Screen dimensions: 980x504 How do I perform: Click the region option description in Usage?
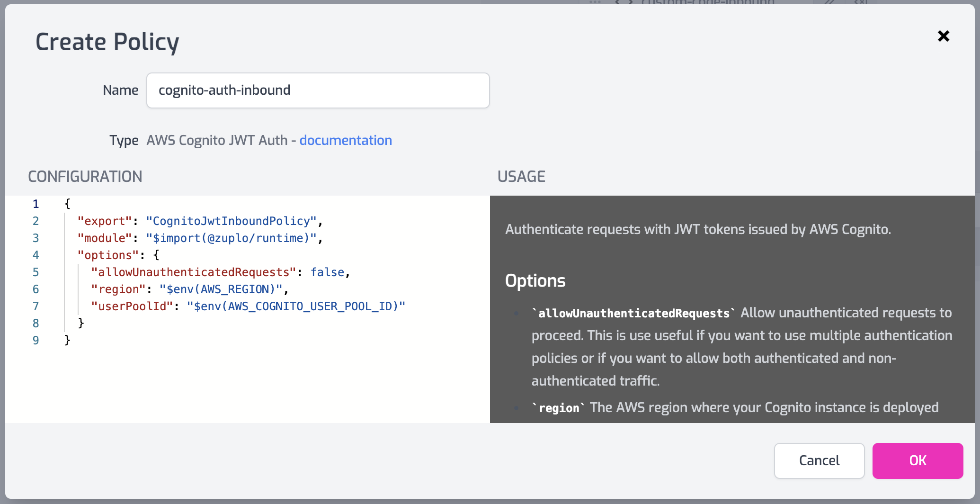[x=763, y=407]
